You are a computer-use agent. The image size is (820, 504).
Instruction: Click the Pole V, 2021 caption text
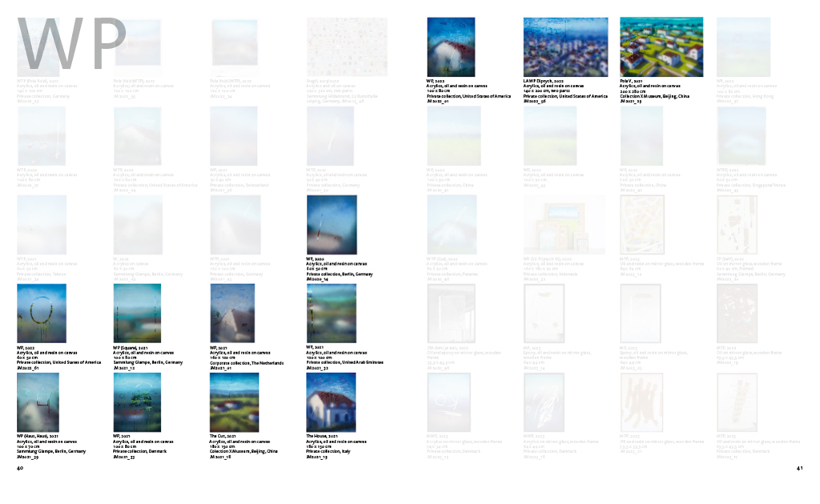pos(654,91)
